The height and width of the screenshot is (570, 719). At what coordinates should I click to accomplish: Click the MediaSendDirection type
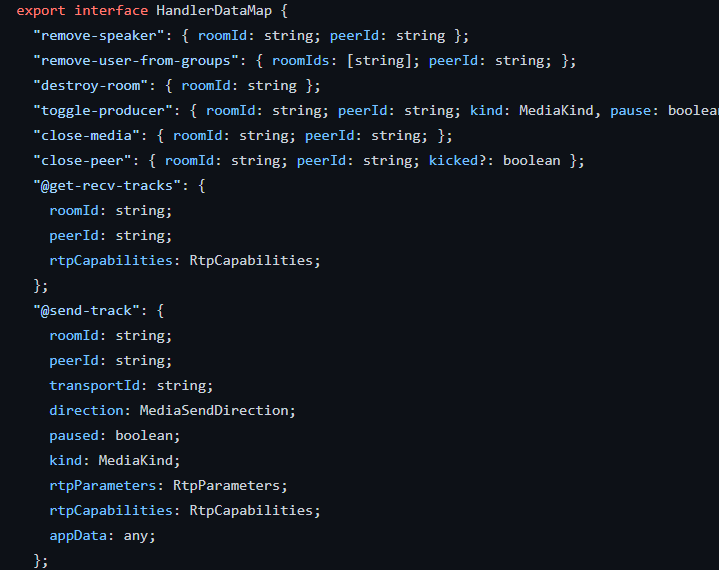tap(214, 410)
